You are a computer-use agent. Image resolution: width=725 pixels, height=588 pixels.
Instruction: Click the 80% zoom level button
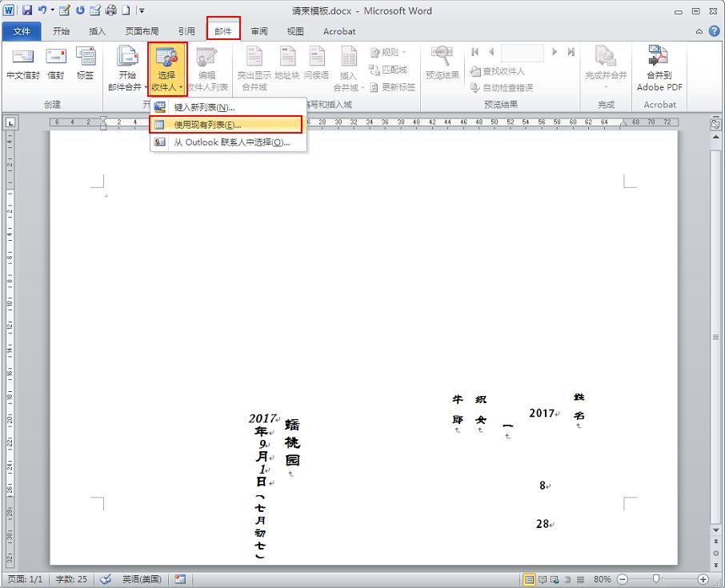point(602,579)
